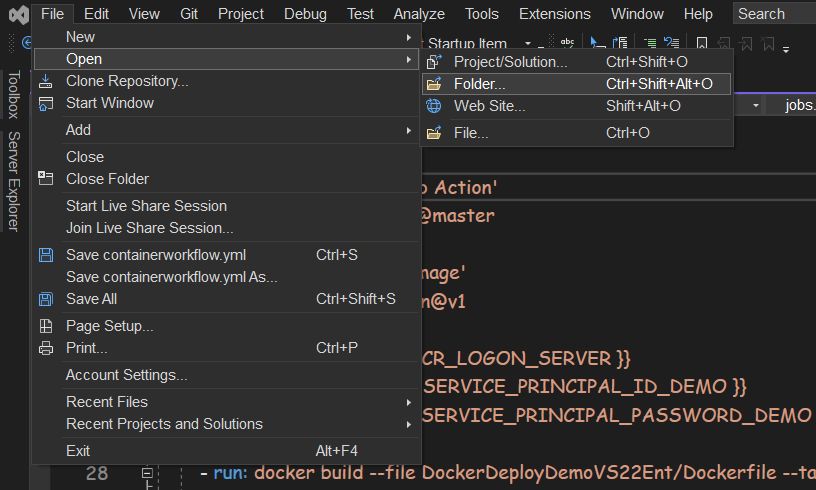Open the Toolbox side panel tab
Viewport: 816px width, 490px height.
coord(13,95)
